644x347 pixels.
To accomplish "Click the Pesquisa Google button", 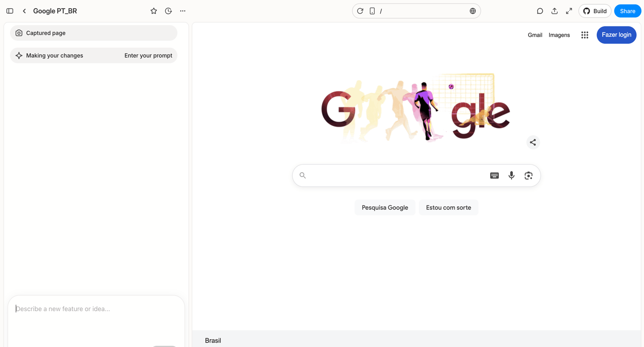I will tap(385, 208).
